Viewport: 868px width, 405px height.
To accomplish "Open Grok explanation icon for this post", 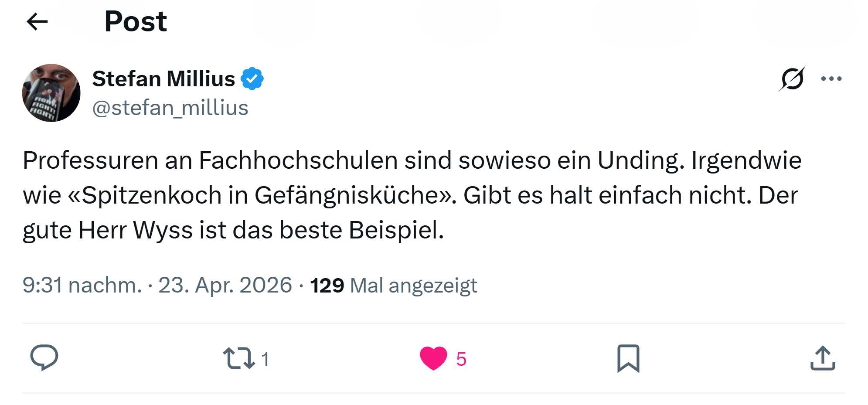I will (792, 79).
